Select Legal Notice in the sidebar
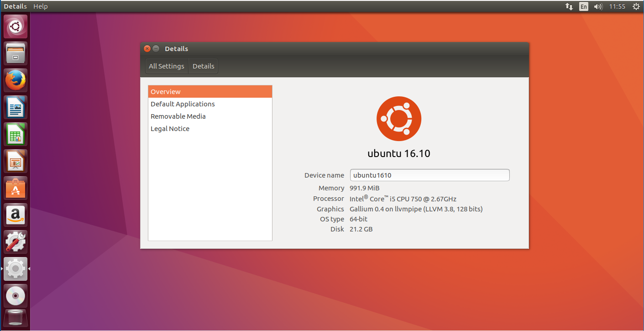The width and height of the screenshot is (644, 331). [x=210, y=129]
